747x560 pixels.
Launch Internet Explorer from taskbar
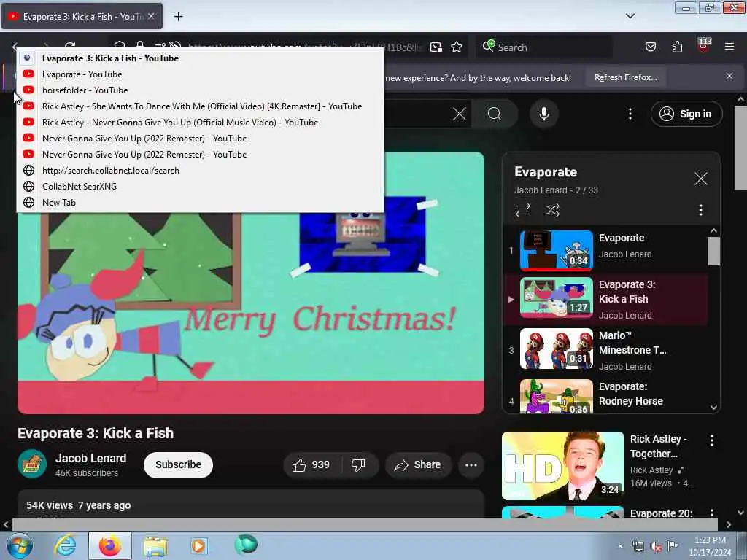[x=65, y=545]
